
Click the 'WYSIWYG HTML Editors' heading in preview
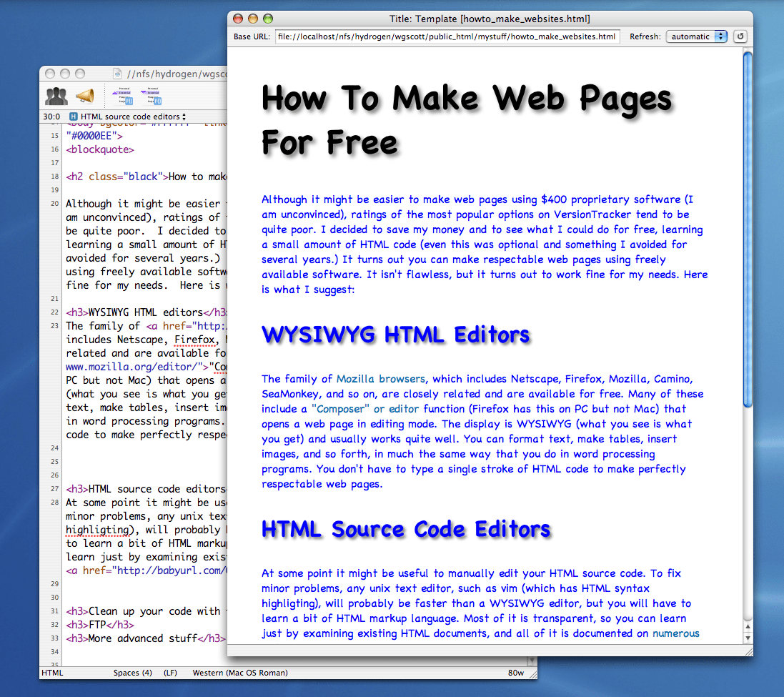(x=395, y=335)
